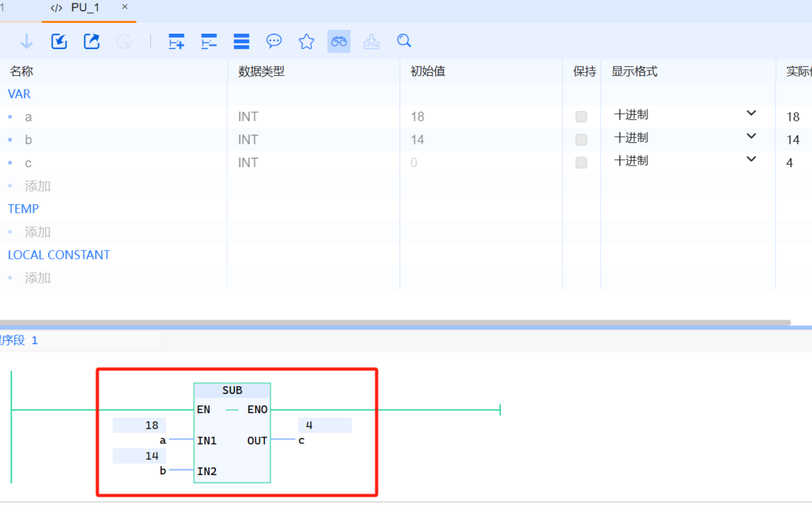812x529 pixels.
Task: Click the comment speech bubble icon
Action: (x=274, y=41)
